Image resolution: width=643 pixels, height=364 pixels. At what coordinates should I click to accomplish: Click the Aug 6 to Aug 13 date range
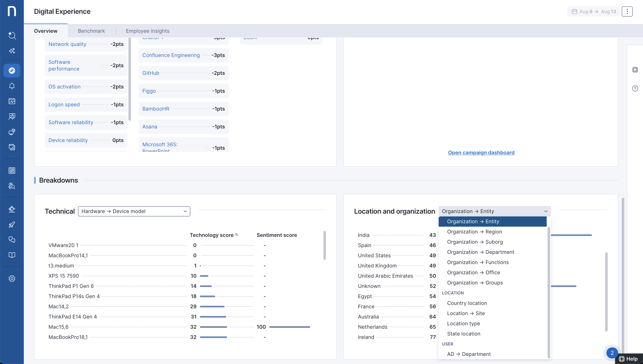coord(594,11)
